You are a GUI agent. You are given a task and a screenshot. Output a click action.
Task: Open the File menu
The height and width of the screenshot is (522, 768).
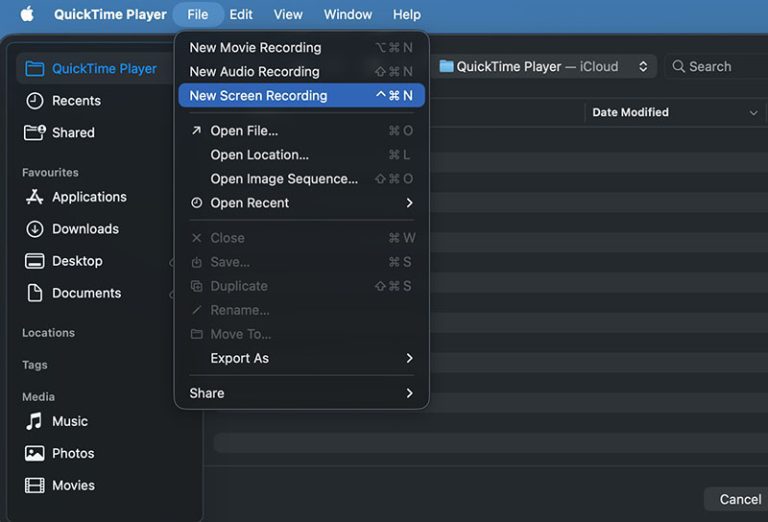pyautogui.click(x=198, y=15)
